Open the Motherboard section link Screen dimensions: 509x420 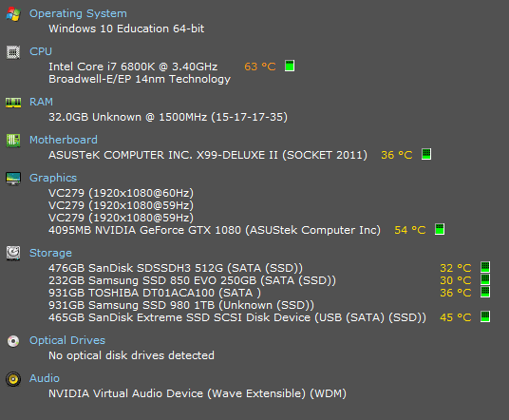(x=64, y=140)
